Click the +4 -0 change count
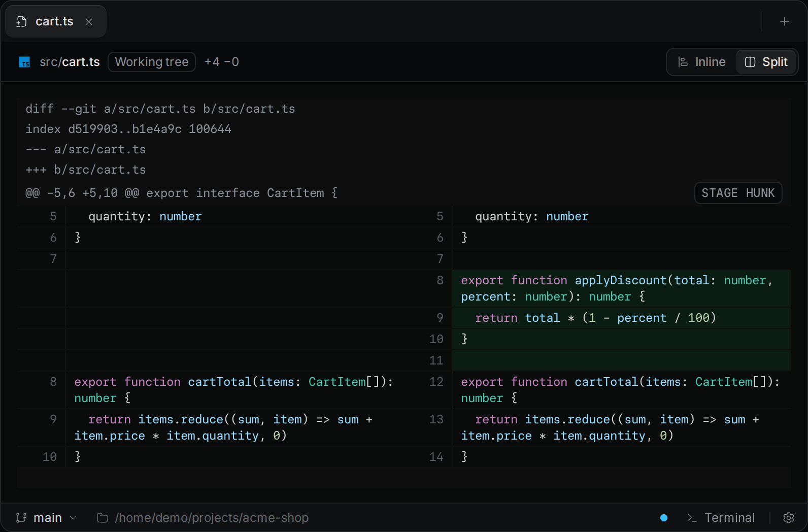Viewport: 808px width, 532px height. (x=222, y=62)
